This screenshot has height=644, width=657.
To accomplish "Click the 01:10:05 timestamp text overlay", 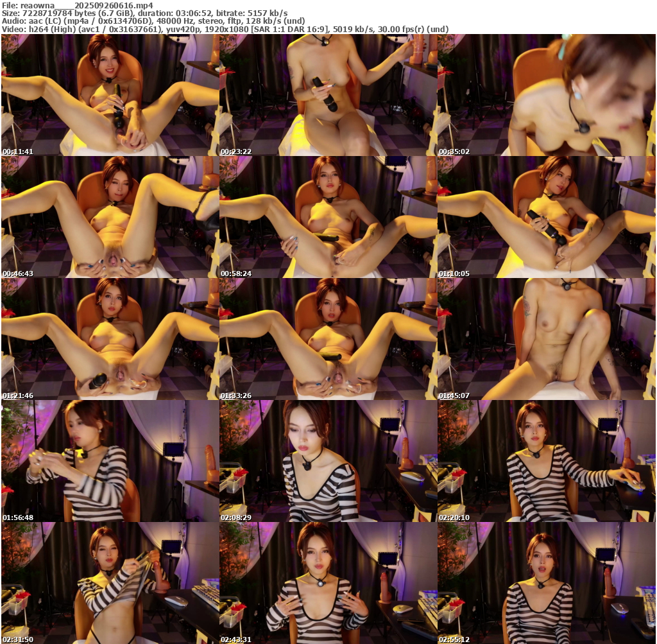I will click(454, 274).
